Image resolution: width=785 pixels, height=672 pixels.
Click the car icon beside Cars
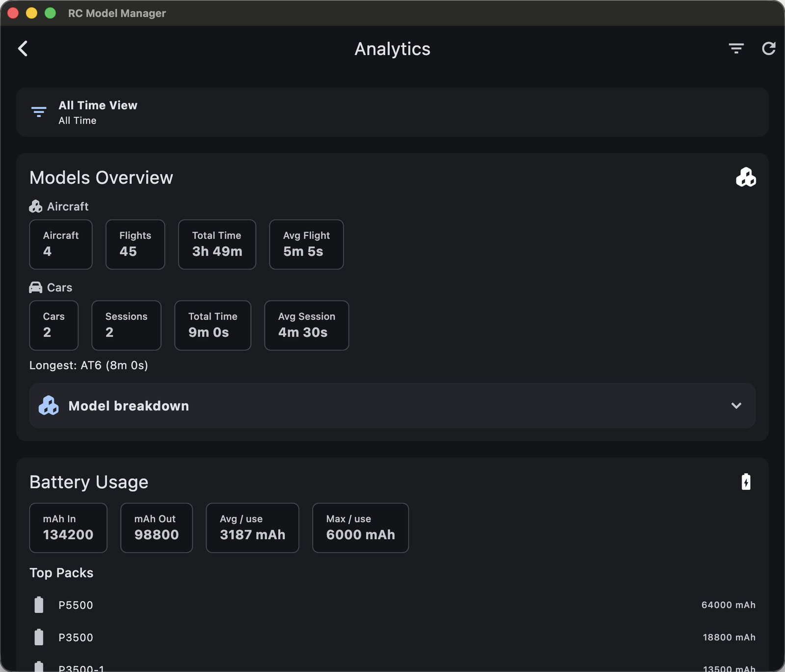tap(35, 287)
